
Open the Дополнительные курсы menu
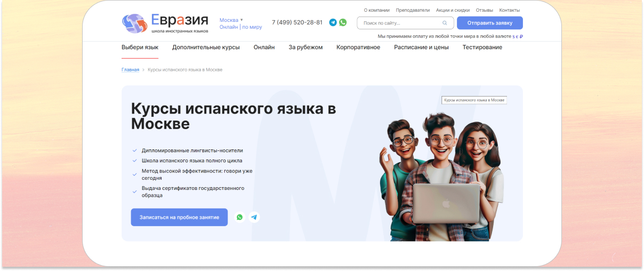click(x=206, y=47)
